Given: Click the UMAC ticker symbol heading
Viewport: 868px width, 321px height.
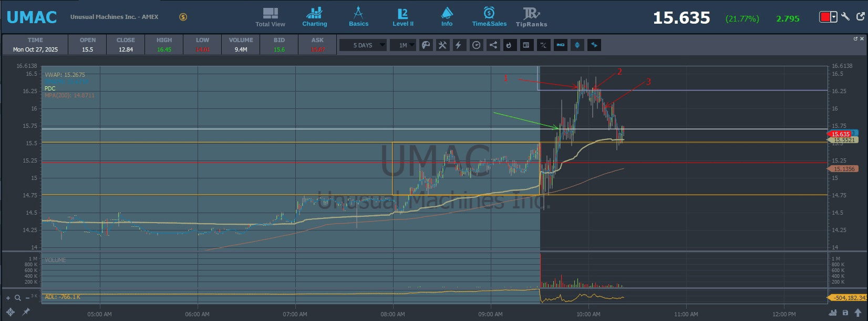Looking at the screenshot, I should (x=32, y=17).
